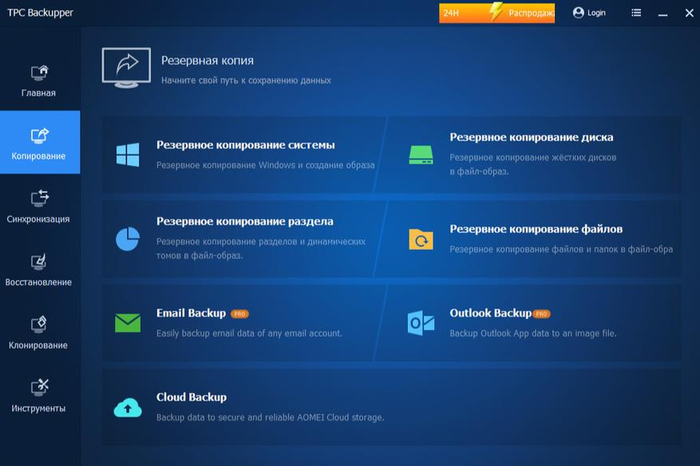700x466 pixels.
Task: Click the Login button
Action: point(589,13)
